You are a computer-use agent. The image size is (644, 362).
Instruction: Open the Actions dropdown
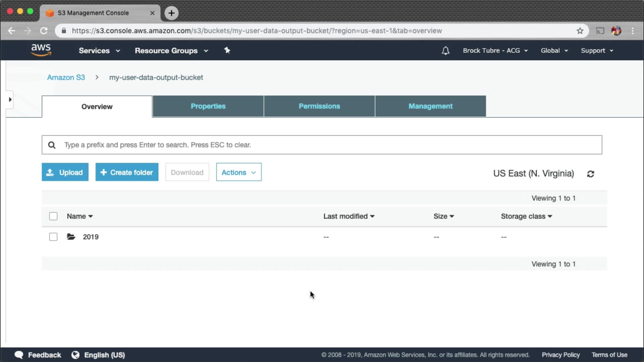coord(238,172)
